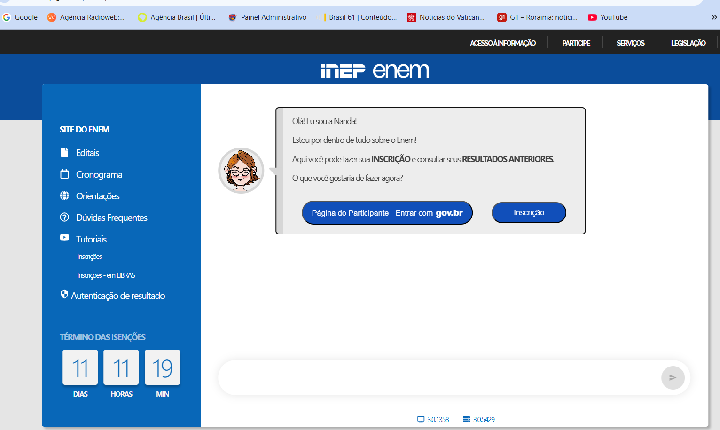Open the Brasil 61 bookmark
720x430 pixels.
click(358, 17)
